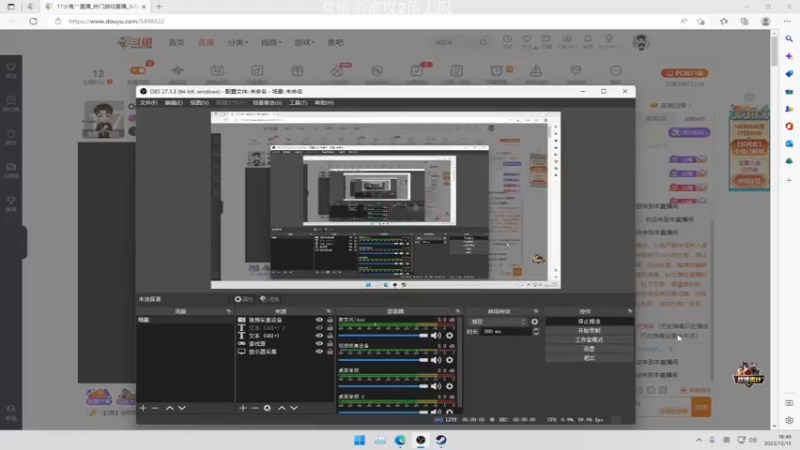Viewport: 800px width, 450px height.
Task: Open source properties gear above the Scenes panel
Action: coord(243,299)
